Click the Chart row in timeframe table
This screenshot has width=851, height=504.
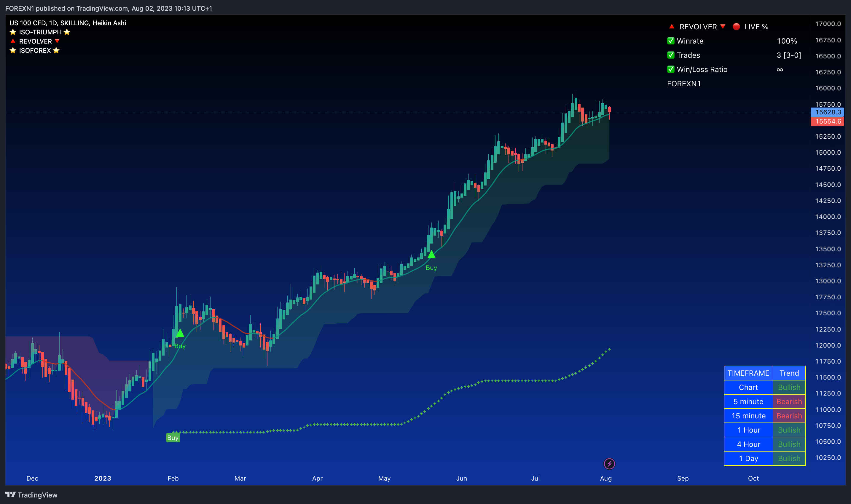click(x=765, y=387)
